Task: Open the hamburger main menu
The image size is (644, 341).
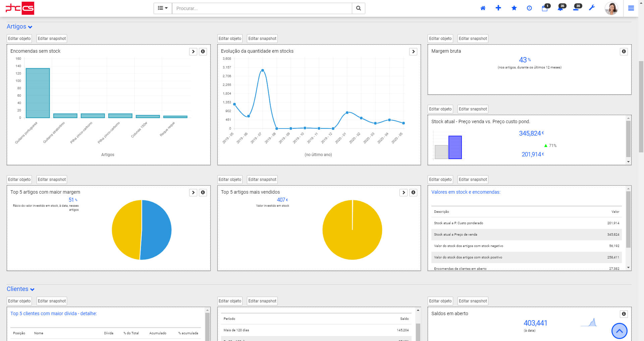Action: 631,8
